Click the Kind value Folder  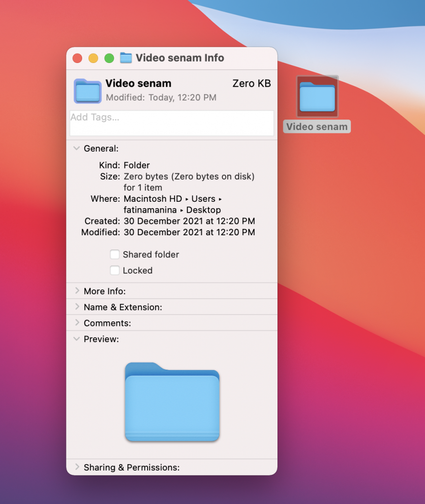coord(137,165)
